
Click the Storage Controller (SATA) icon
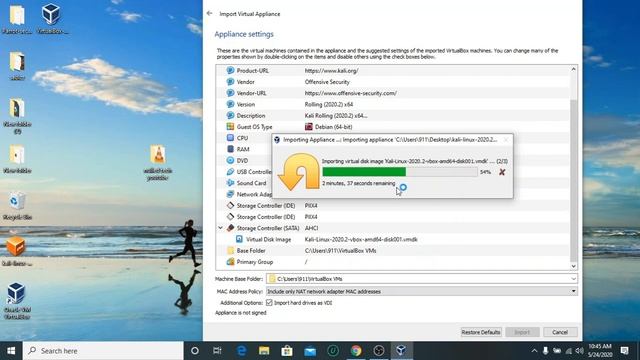point(230,228)
